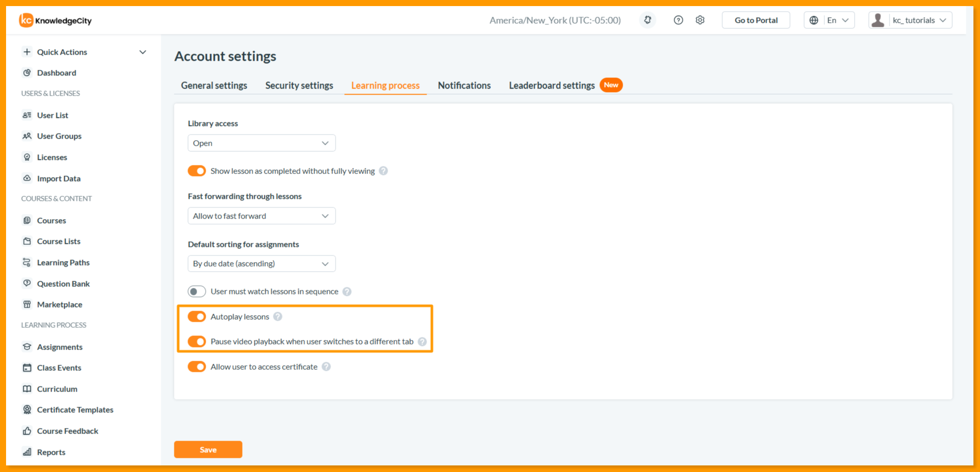
Task: Open the kc_tutorials account menu
Action: [910, 20]
